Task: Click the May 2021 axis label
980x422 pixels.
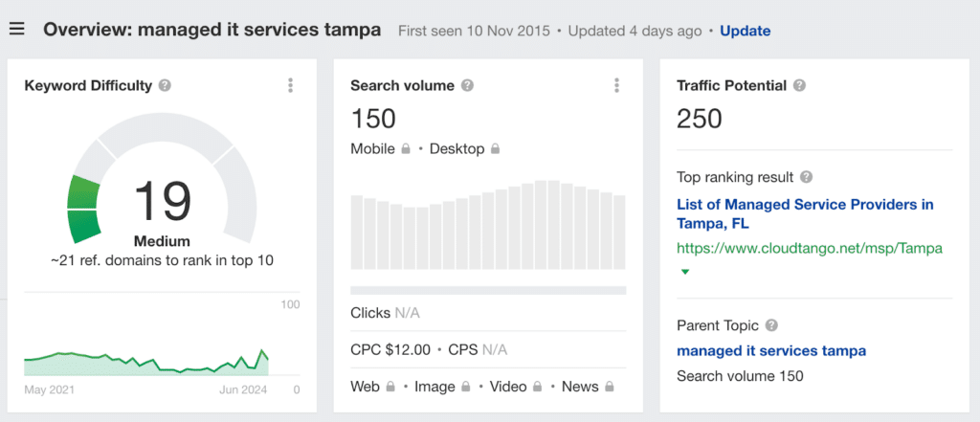Action: click(50, 390)
